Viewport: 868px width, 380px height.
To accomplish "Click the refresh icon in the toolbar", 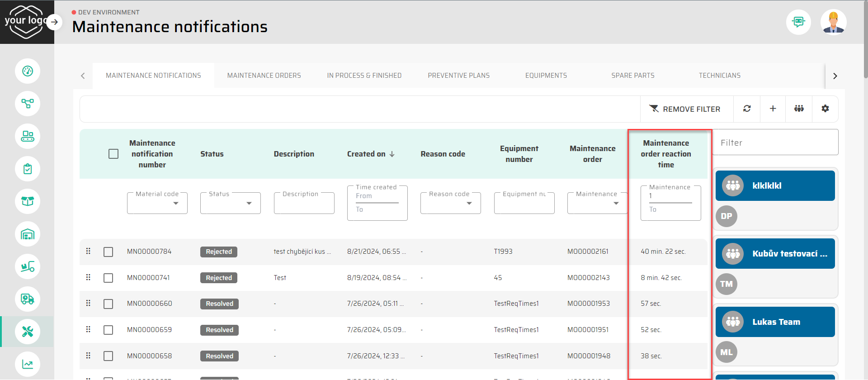I will [x=747, y=109].
